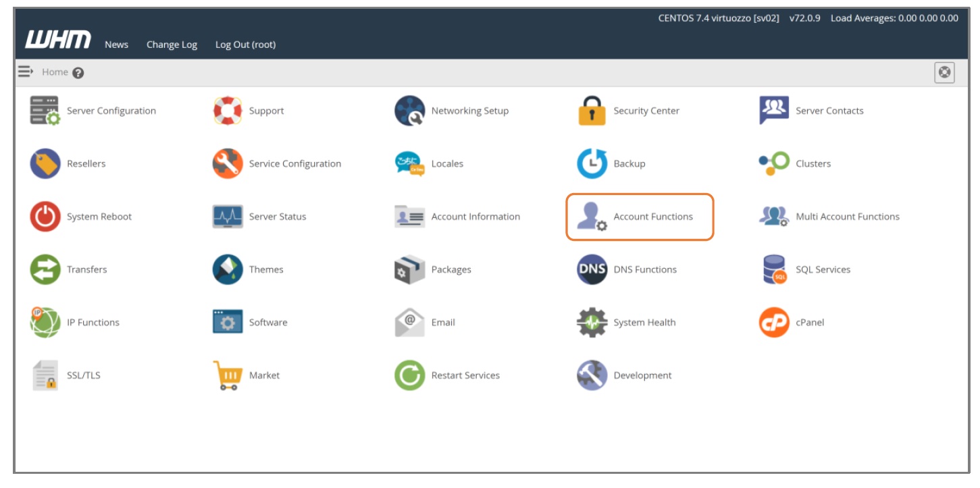Open the Account Functions user icon

[x=592, y=217]
